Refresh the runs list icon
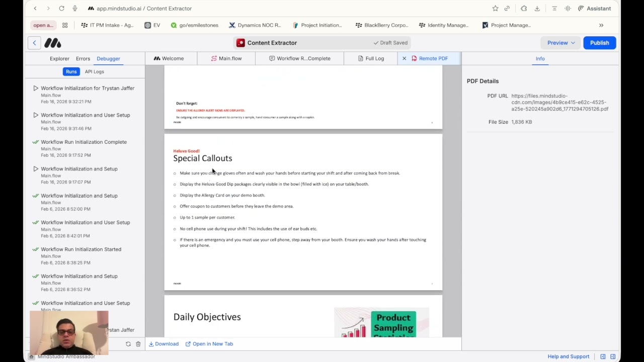Viewport: 644px width, 362px height. coord(128,344)
